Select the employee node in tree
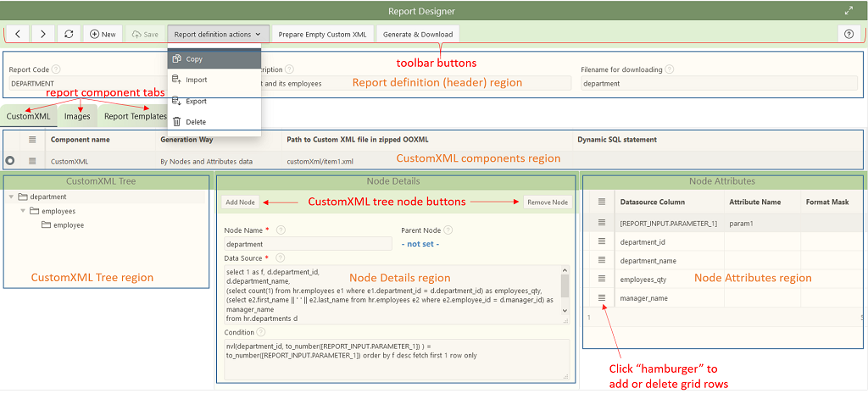The height and width of the screenshot is (399, 868). tap(69, 225)
